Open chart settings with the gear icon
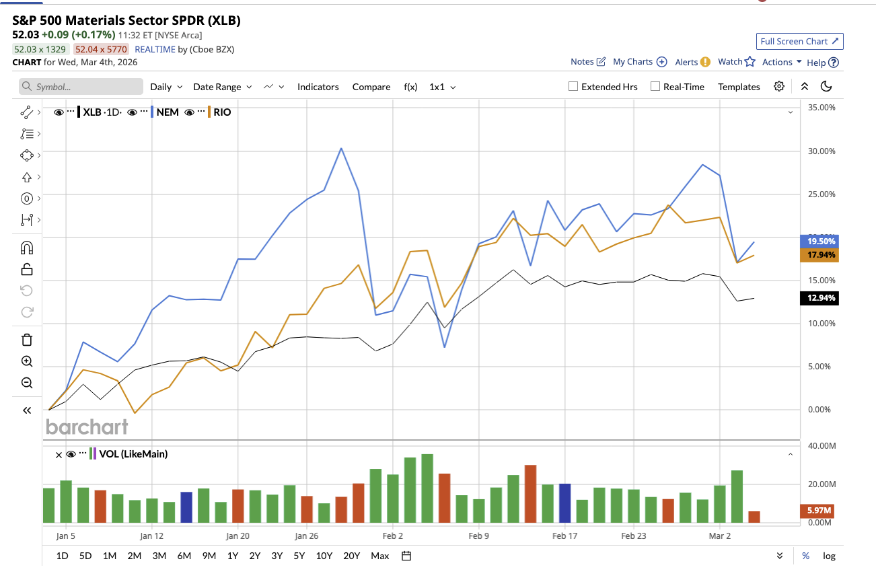876x588 pixels. tap(778, 86)
